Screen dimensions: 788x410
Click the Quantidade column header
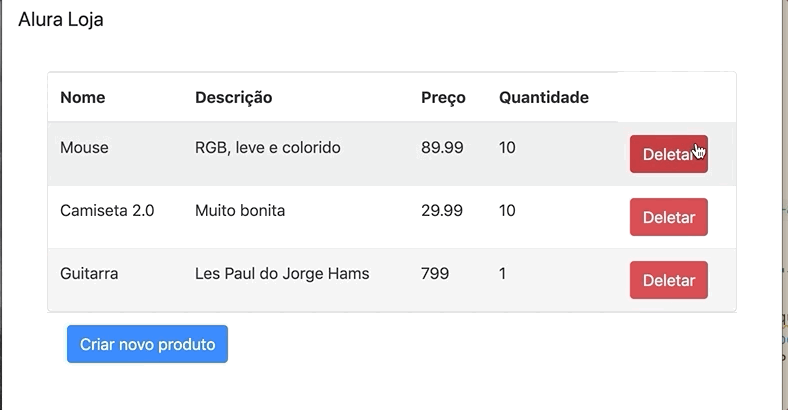pos(543,97)
